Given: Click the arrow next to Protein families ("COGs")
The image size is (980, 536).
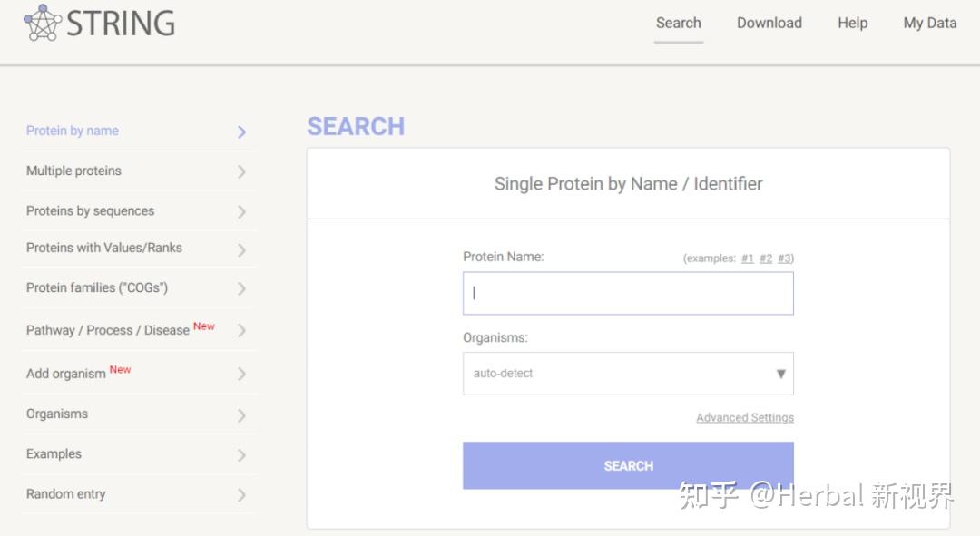Looking at the screenshot, I should click(x=241, y=289).
